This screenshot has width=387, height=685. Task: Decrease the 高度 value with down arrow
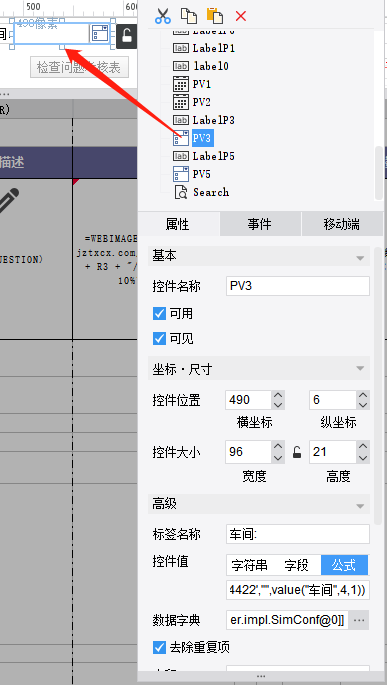(x=363, y=457)
